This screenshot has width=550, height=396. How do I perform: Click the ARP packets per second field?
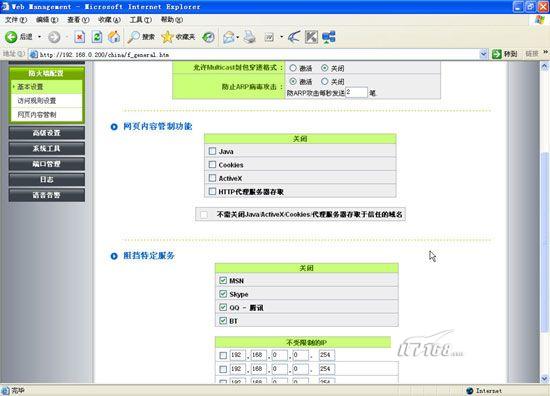point(356,93)
